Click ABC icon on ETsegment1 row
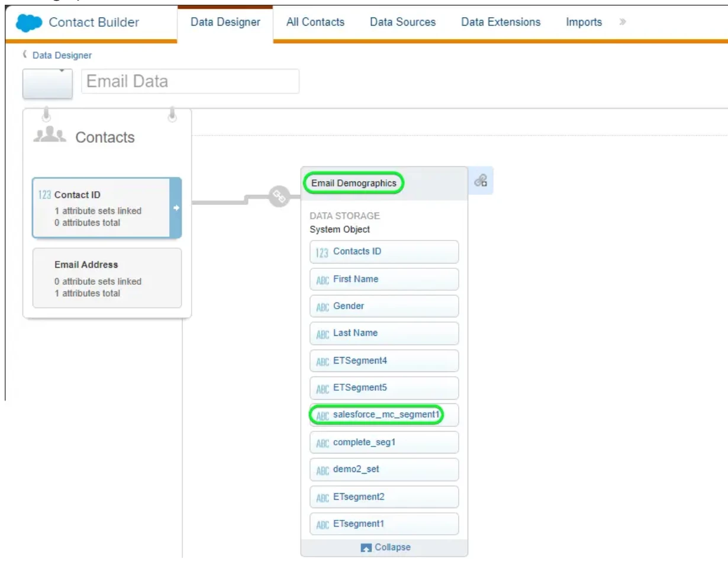The height and width of the screenshot is (578, 728). (x=323, y=525)
